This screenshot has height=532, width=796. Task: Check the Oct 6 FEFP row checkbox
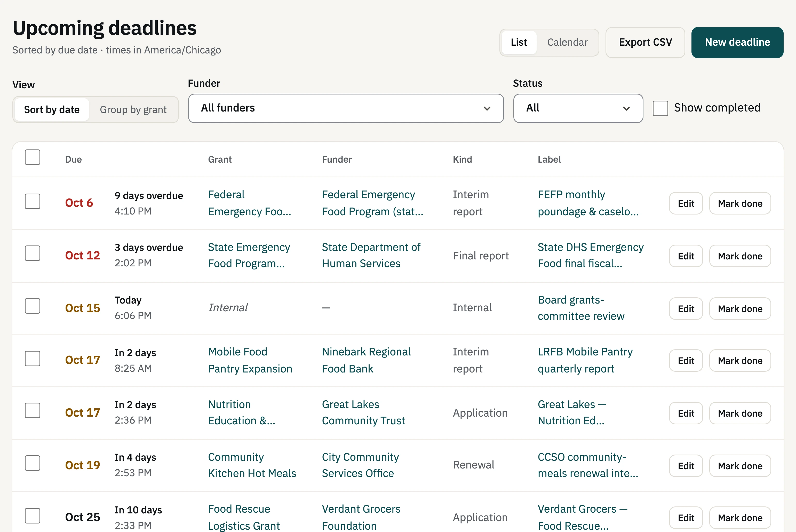coord(33,202)
